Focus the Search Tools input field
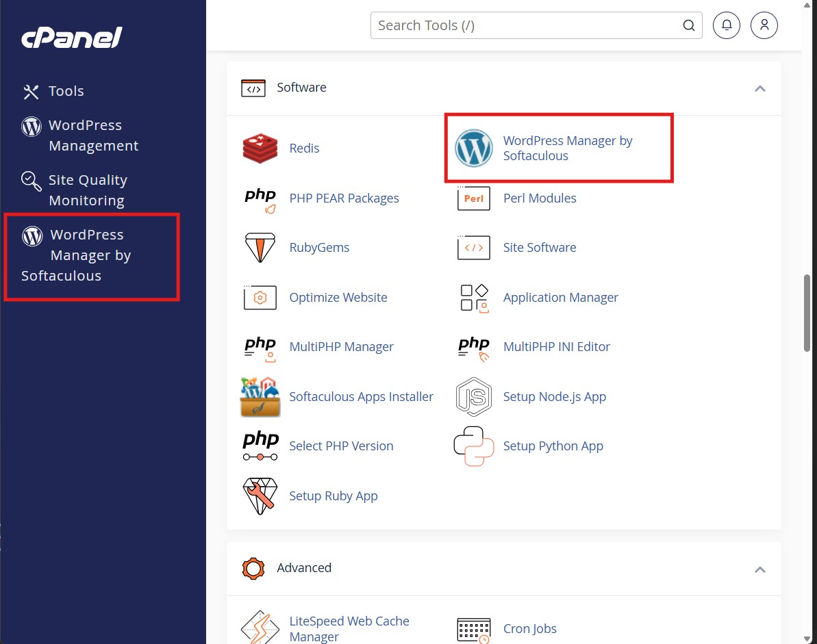The width and height of the screenshot is (817, 644). tap(536, 25)
